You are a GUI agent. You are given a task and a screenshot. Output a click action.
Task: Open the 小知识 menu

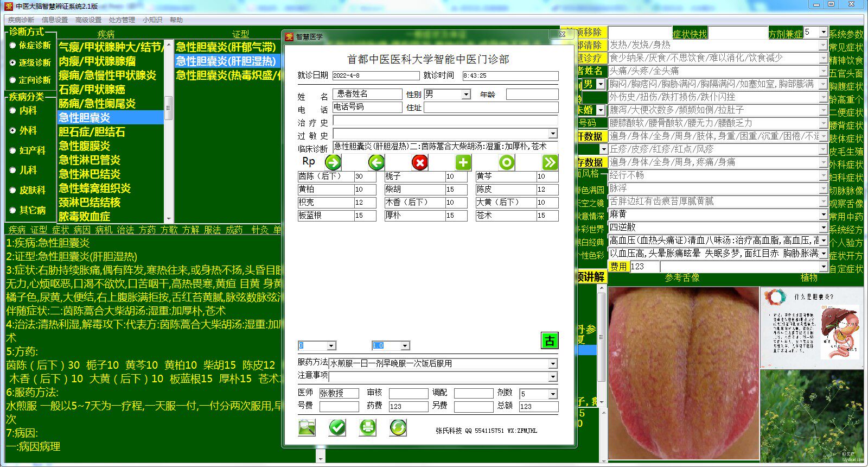click(152, 20)
